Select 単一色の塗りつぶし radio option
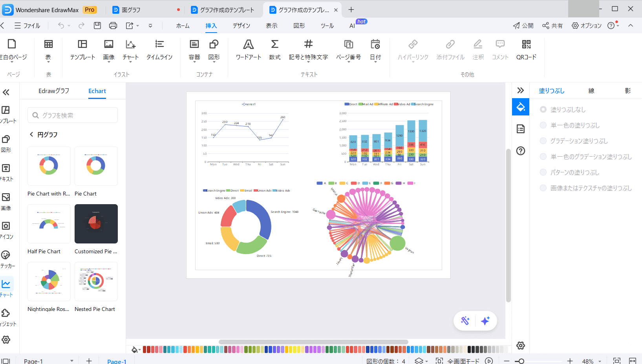 (x=543, y=125)
